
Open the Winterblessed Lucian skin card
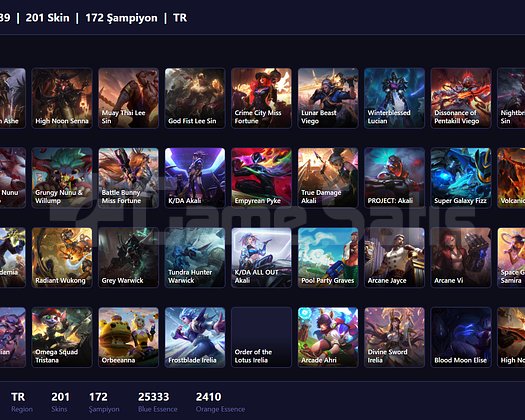point(394,98)
